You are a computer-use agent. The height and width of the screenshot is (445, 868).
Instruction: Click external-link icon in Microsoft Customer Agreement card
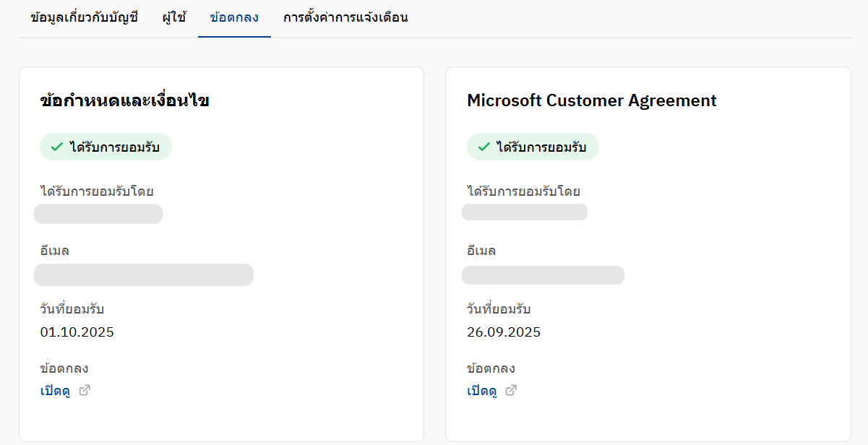[511, 391]
